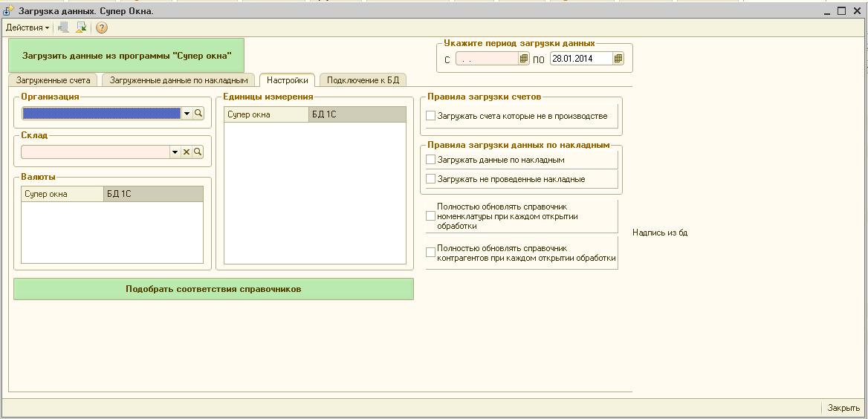Click the magnifier icon in Организация field
The width and height of the screenshot is (868, 419).
(198, 114)
